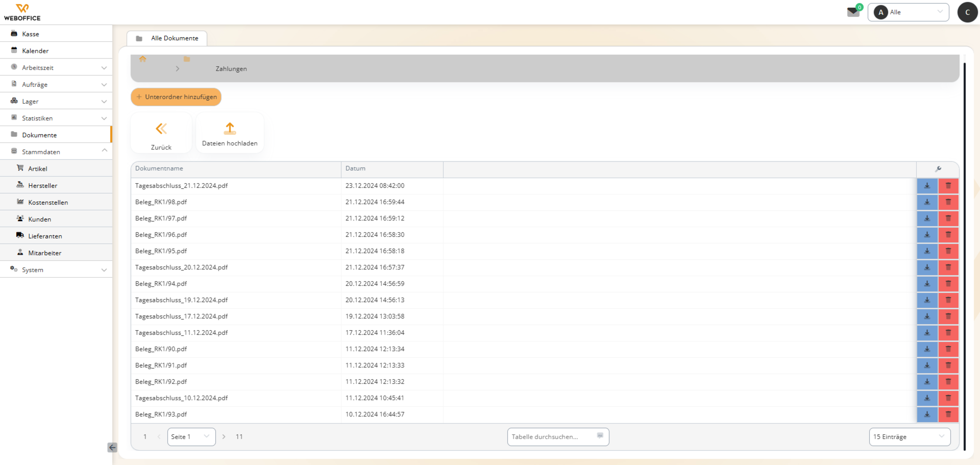
Task: Focus the Tabelle durchsuchen search field
Action: [x=558, y=436]
